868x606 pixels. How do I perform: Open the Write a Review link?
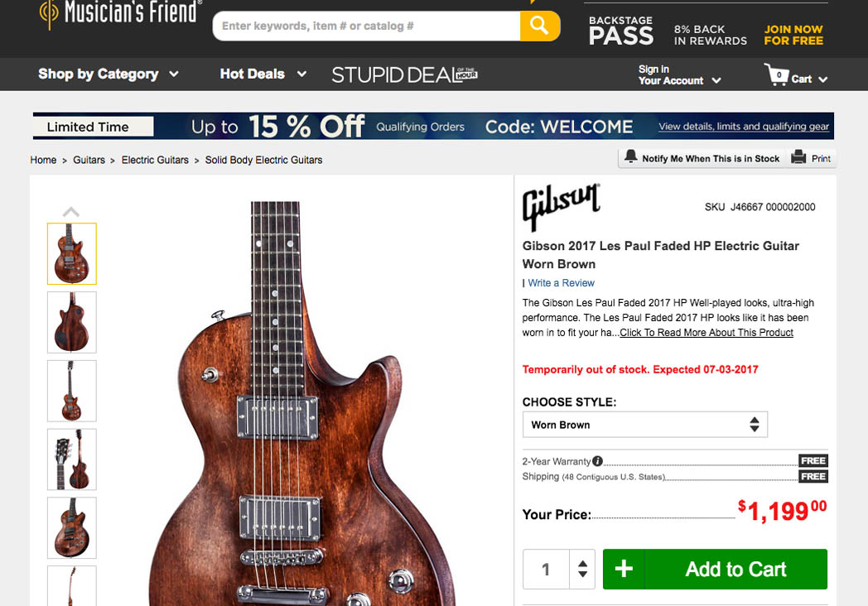point(561,283)
